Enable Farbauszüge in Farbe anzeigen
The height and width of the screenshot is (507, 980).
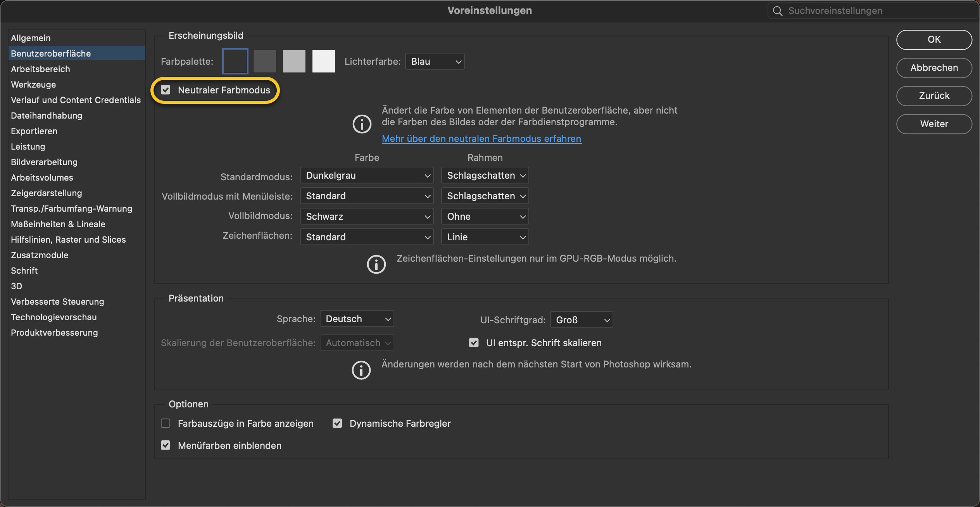(x=166, y=423)
